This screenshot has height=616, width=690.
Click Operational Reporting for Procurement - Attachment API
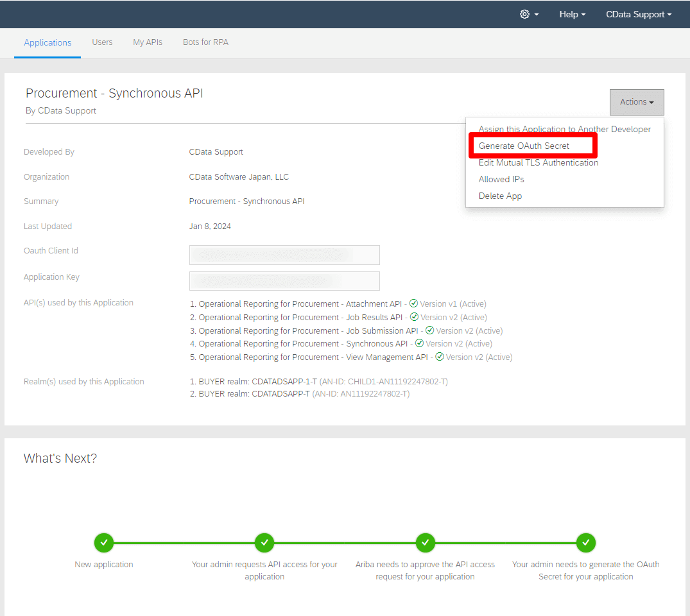pyautogui.click(x=300, y=304)
